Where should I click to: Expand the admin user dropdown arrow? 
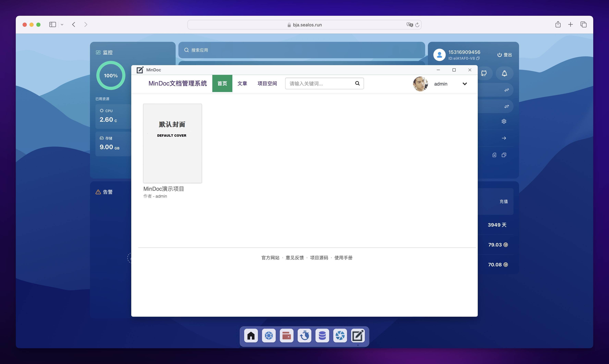point(465,84)
